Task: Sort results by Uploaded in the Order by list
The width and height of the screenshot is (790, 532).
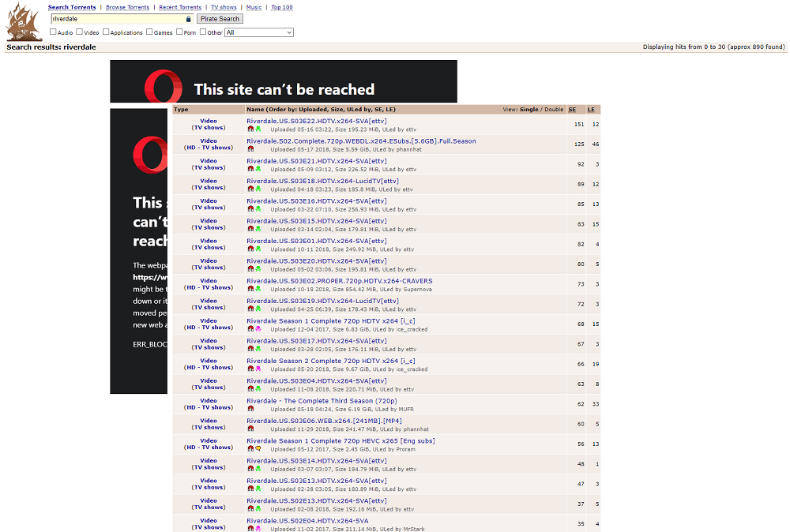Action: tap(312, 109)
